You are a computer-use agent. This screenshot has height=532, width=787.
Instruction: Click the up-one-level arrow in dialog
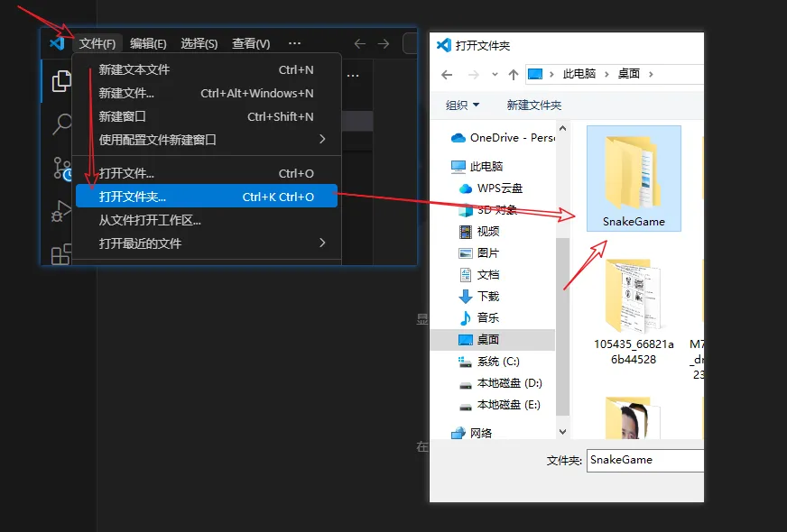coord(513,75)
